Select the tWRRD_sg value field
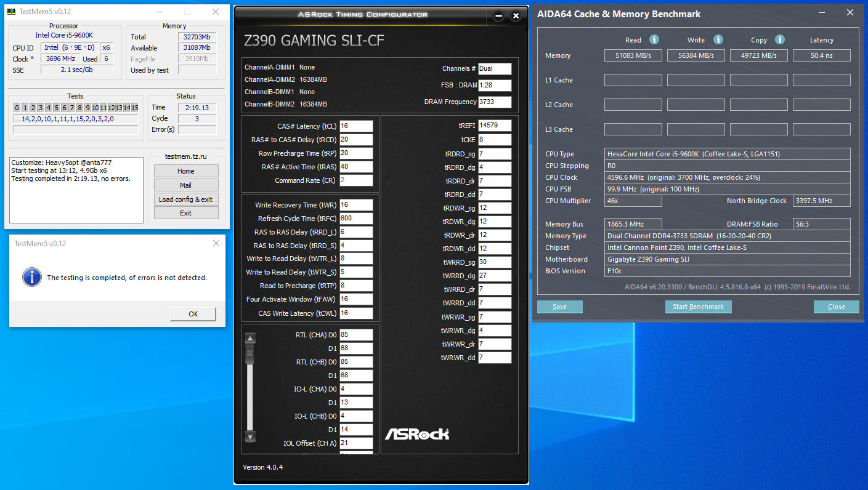The image size is (868, 490). tap(495, 262)
